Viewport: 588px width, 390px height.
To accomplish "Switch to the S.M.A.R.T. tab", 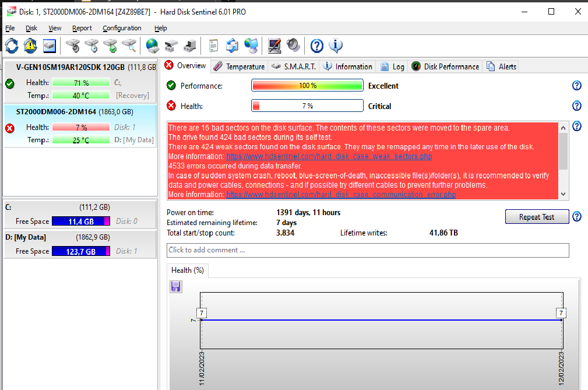I will pyautogui.click(x=294, y=66).
